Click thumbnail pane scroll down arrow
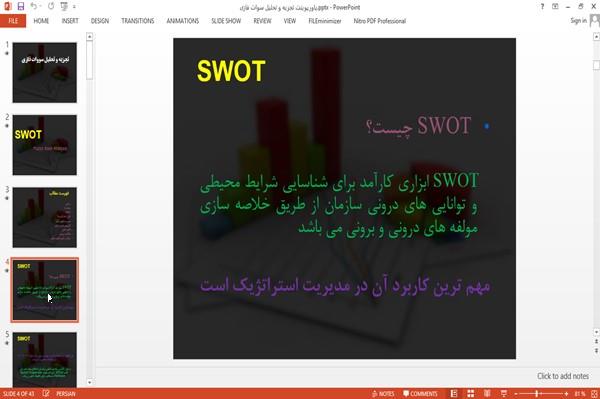 pyautogui.click(x=90, y=382)
